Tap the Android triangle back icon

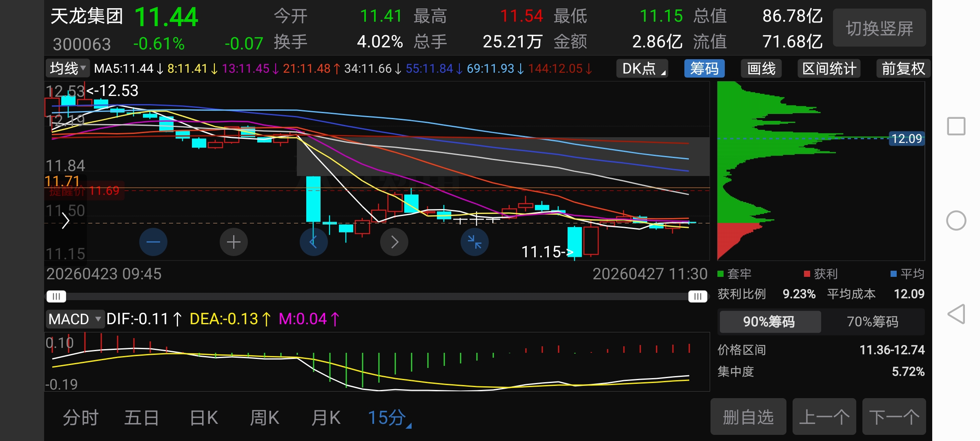(x=956, y=314)
